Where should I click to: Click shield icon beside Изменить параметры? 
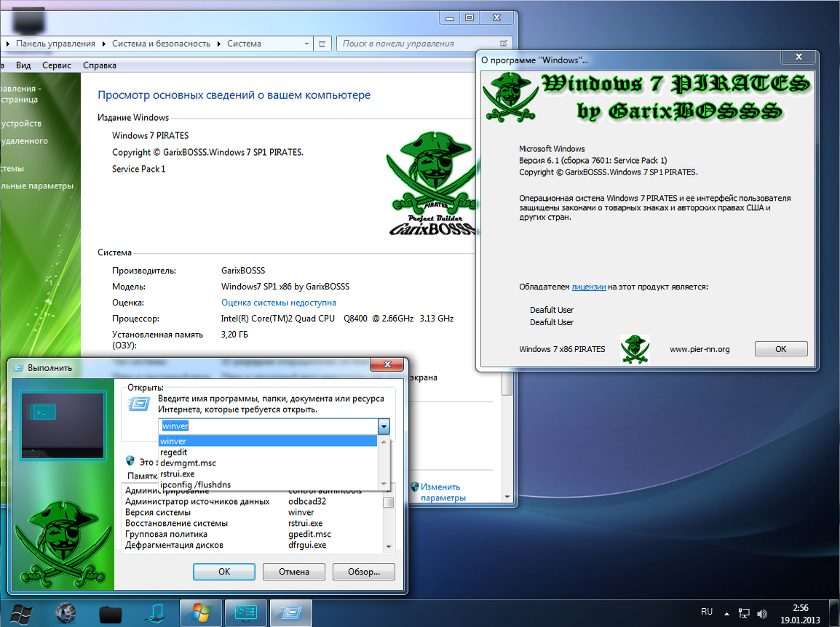(x=415, y=487)
